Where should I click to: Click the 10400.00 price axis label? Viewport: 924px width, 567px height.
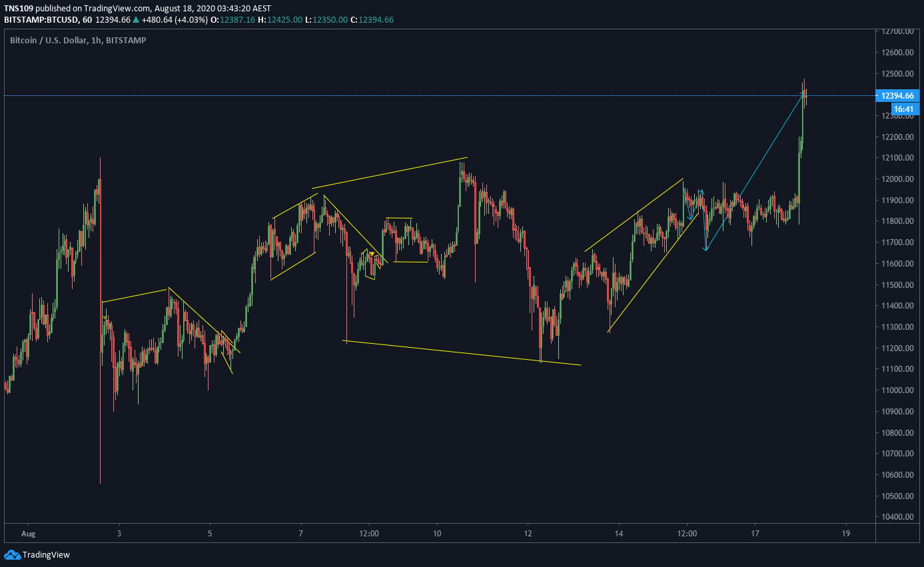pyautogui.click(x=899, y=517)
